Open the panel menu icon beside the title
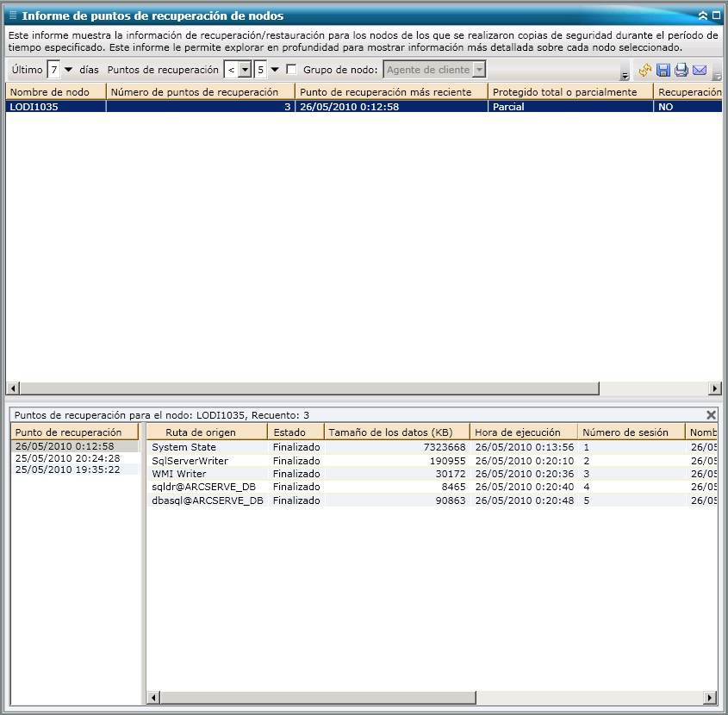 13,16
